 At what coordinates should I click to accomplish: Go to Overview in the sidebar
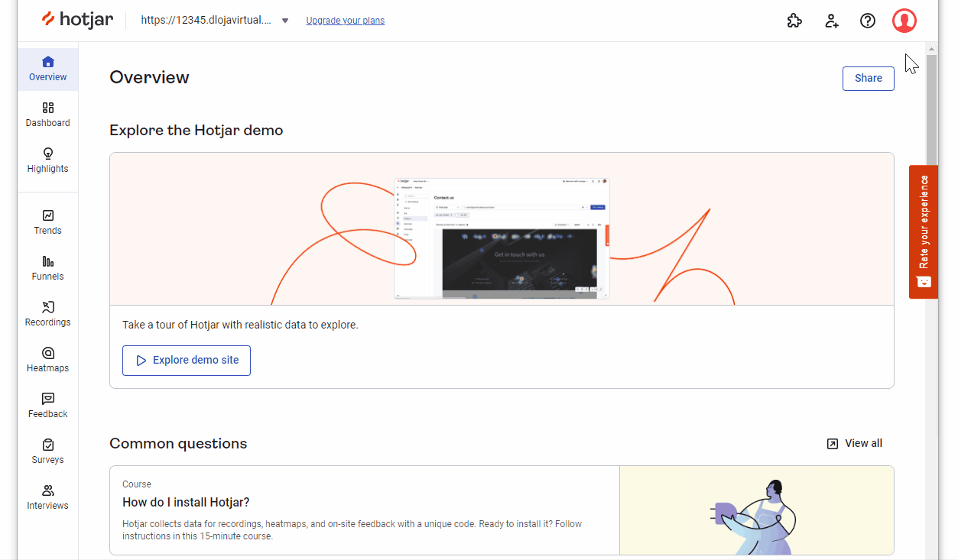(x=48, y=69)
